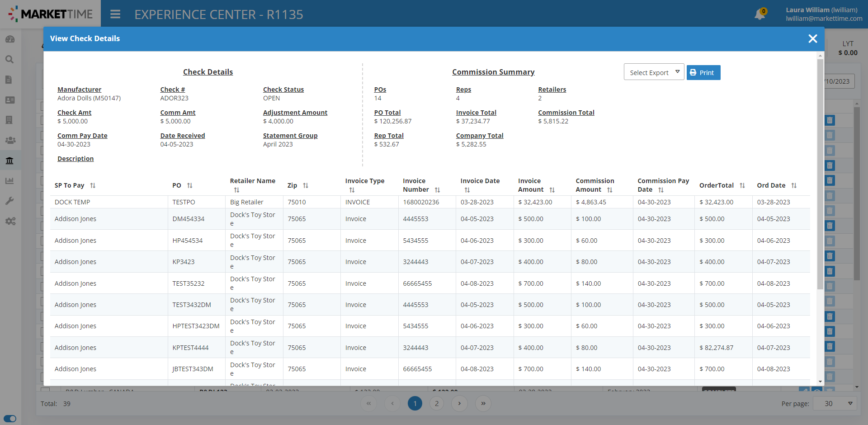Open the wrench tools sidebar icon
The image size is (868, 425).
pyautogui.click(x=9, y=201)
